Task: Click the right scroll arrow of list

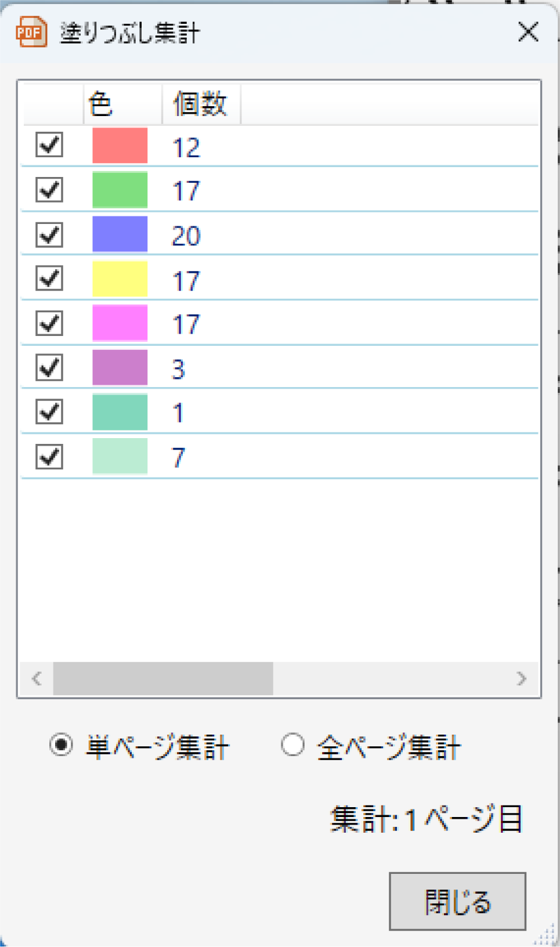Action: tap(522, 678)
